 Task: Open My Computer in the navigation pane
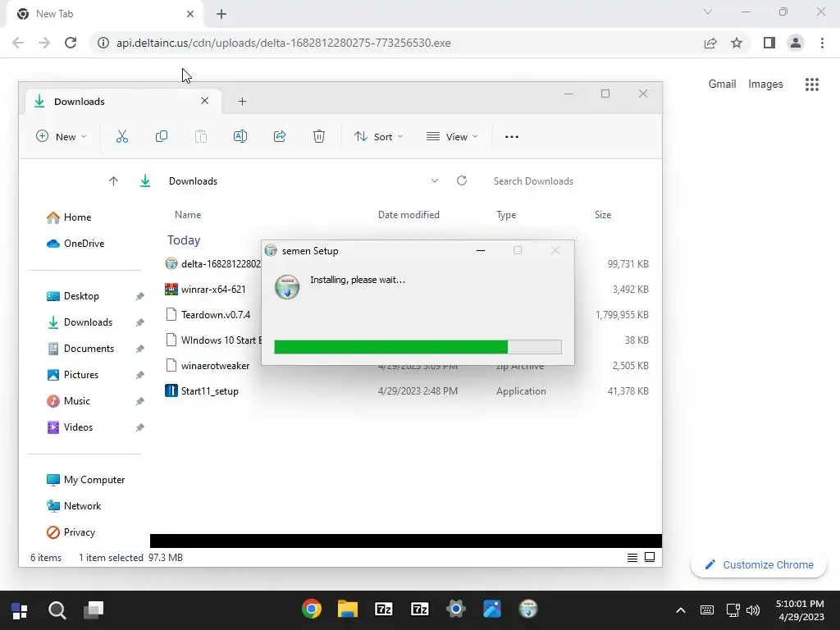(85, 479)
